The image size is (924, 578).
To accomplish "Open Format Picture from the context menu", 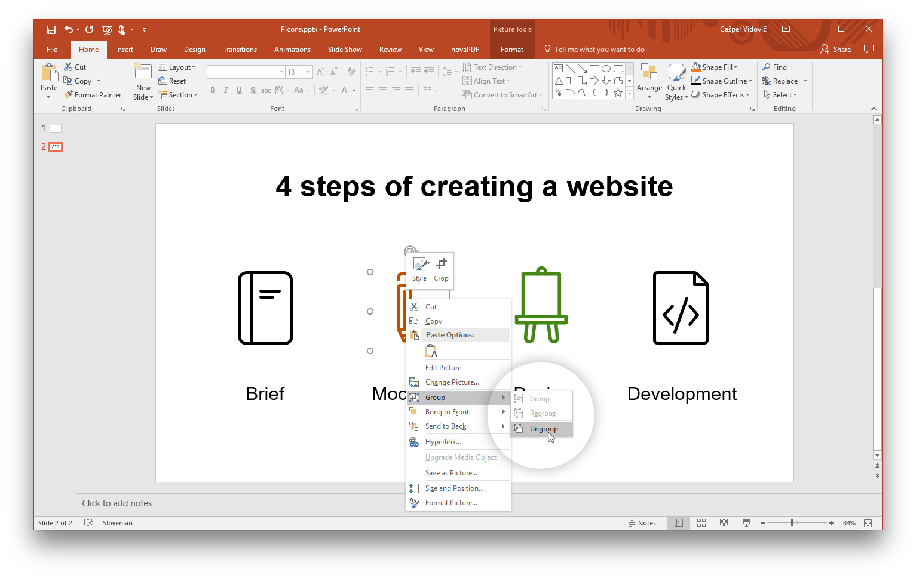I will pyautogui.click(x=452, y=503).
